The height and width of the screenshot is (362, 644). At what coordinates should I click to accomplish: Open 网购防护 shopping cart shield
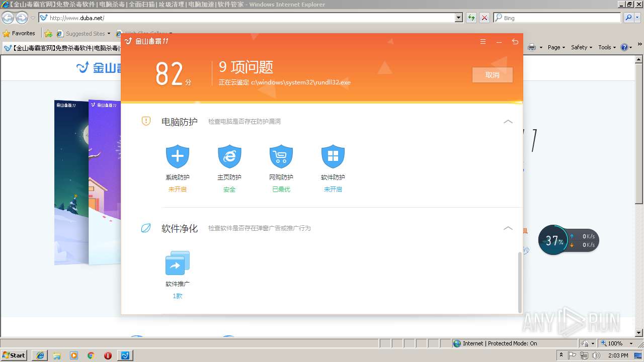[281, 157]
